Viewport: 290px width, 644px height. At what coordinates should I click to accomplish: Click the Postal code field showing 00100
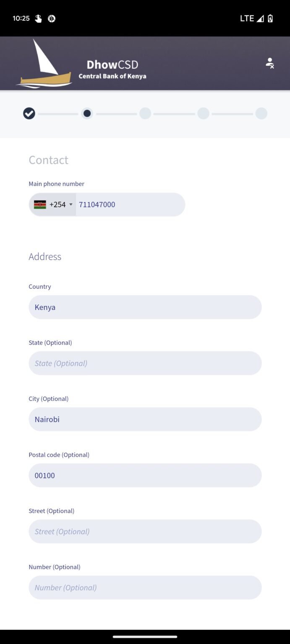pyautogui.click(x=145, y=475)
